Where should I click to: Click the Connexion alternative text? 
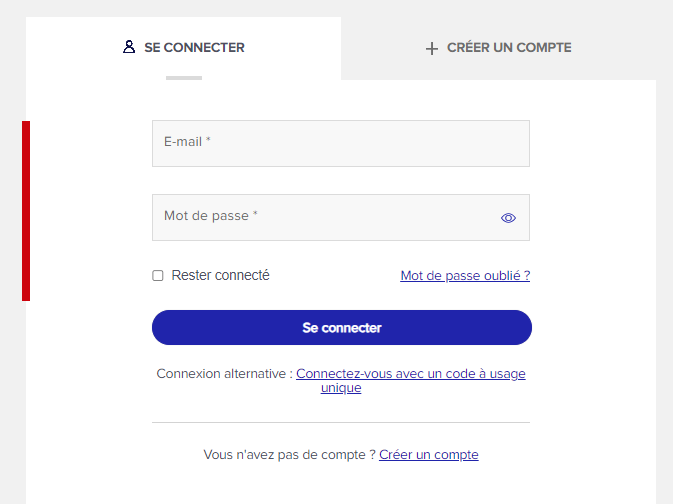224,374
